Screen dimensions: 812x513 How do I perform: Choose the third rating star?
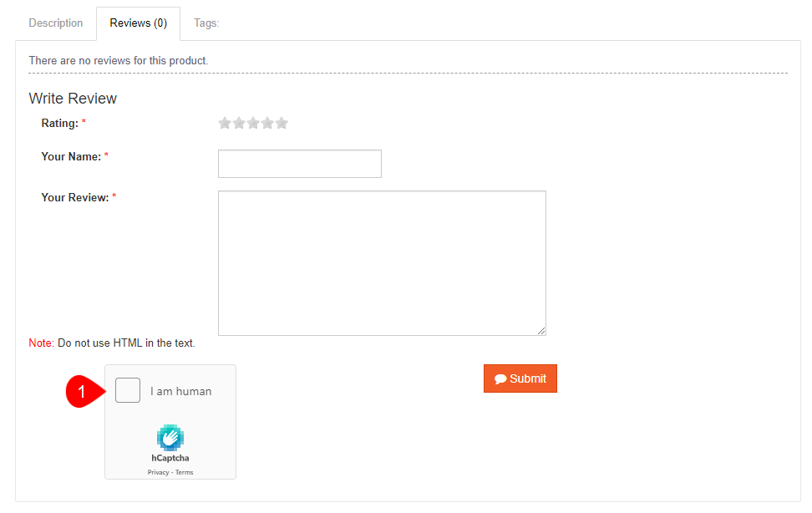coord(253,124)
